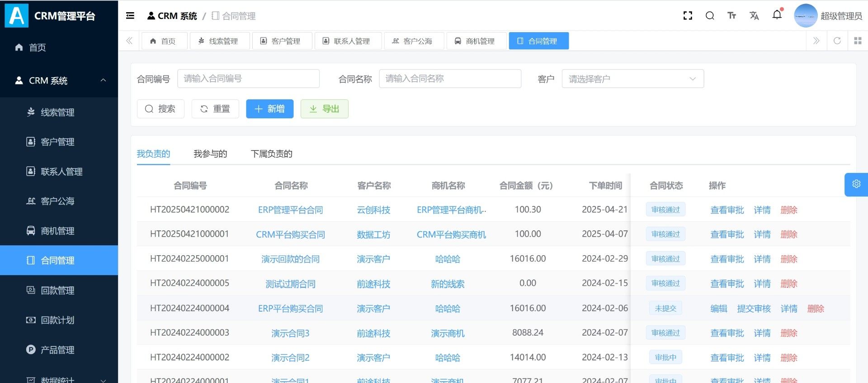
Task: Refresh the page with the reload icon
Action: (x=837, y=41)
